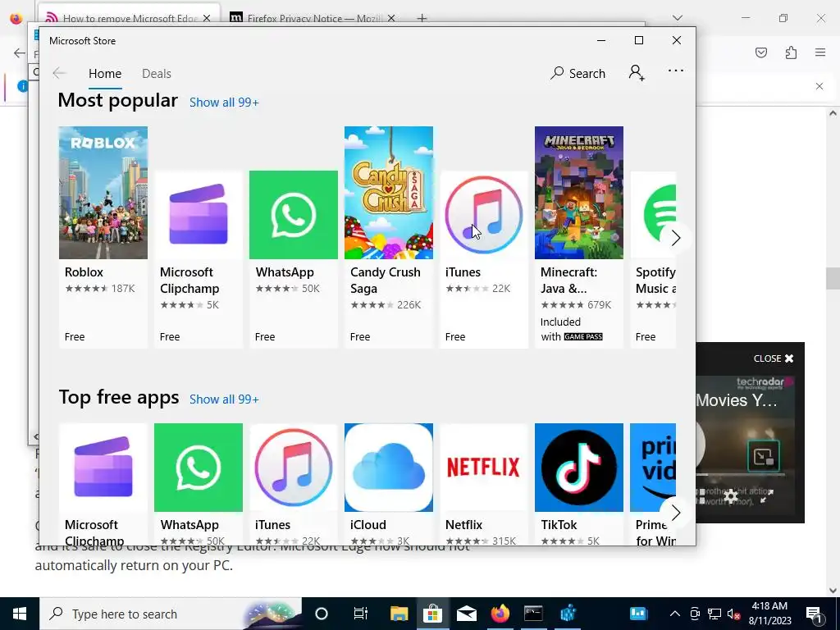Open the notification center icon

[814, 614]
